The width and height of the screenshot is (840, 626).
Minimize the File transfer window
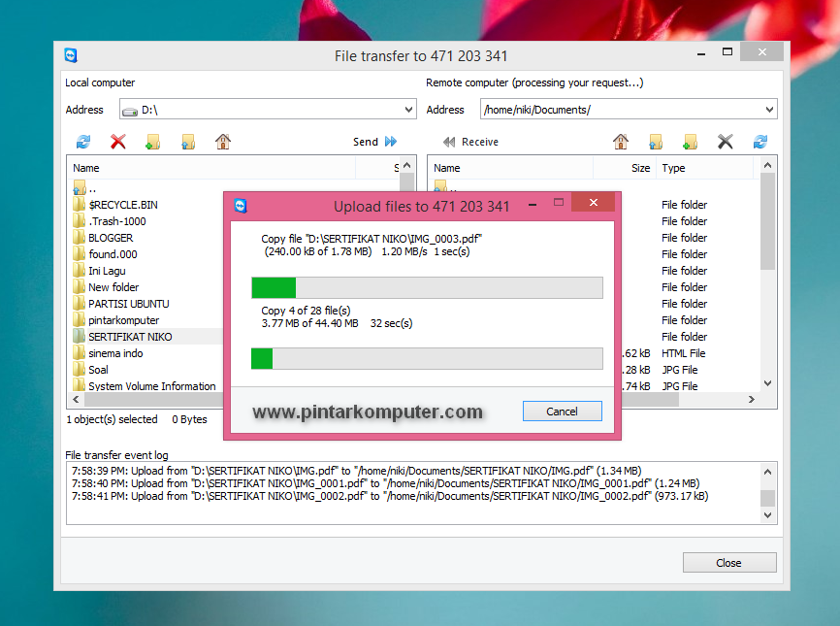700,53
